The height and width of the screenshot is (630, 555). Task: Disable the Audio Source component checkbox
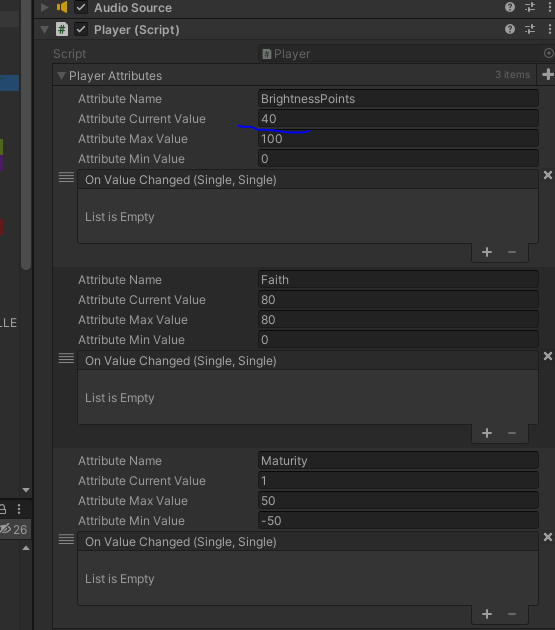(81, 7)
